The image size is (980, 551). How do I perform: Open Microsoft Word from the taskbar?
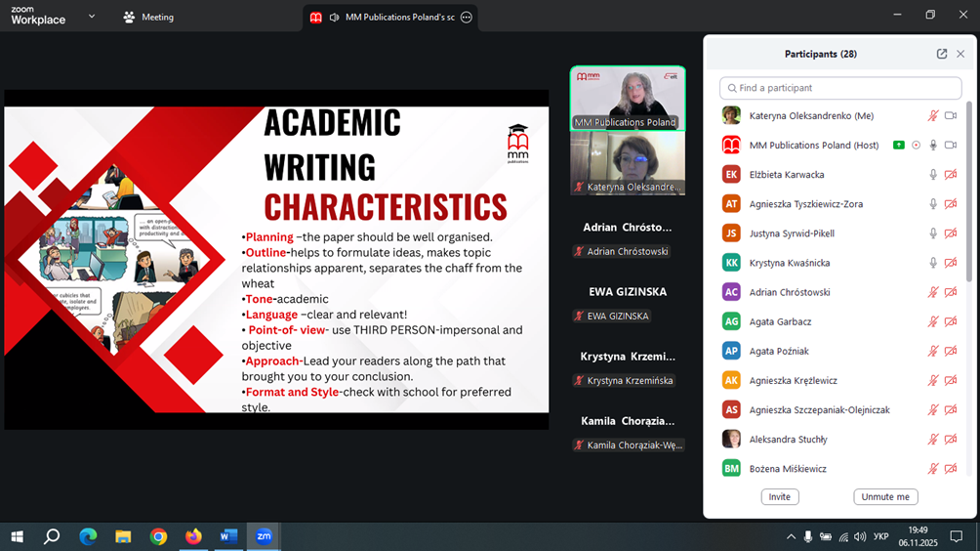click(228, 536)
